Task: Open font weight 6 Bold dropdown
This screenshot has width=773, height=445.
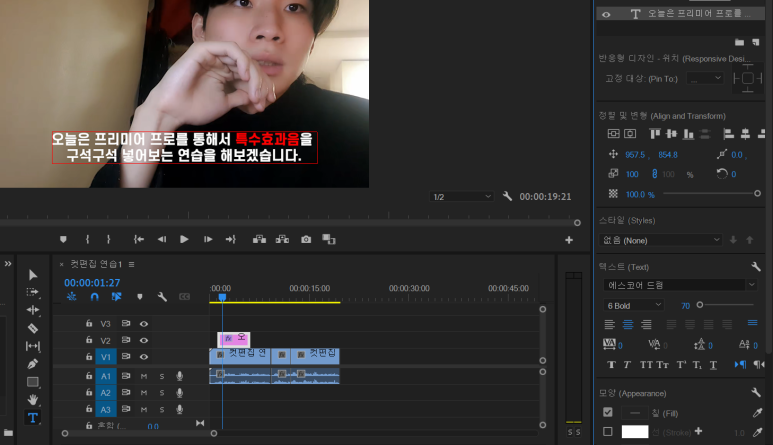Action: click(633, 306)
